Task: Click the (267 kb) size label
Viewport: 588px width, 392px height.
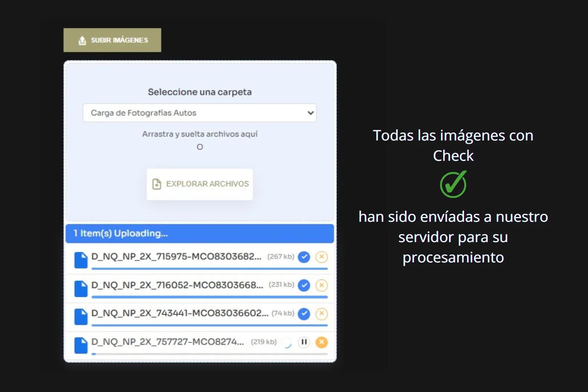Action: coord(281,257)
